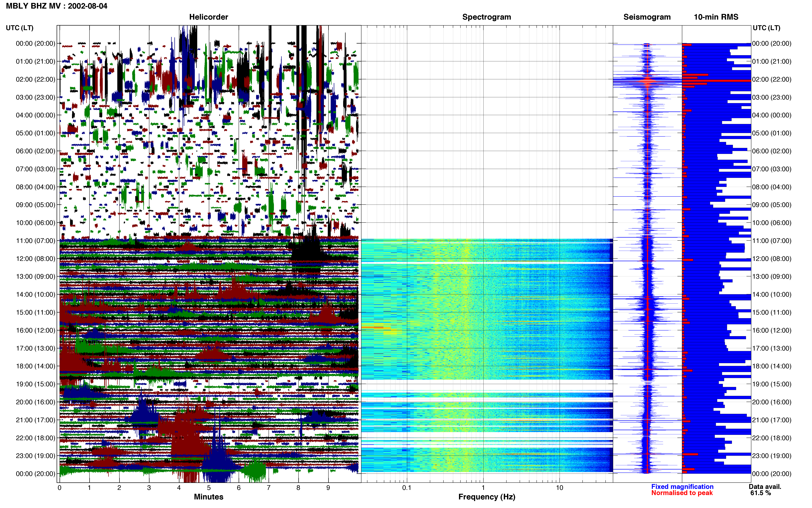
Task: Click the "10-min RMS" panel heading
Action: point(716,17)
